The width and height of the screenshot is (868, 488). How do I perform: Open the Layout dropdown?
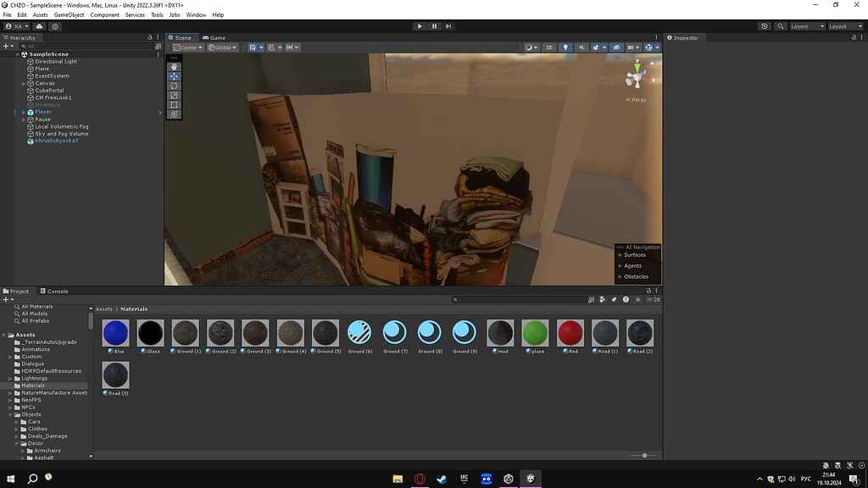click(845, 26)
